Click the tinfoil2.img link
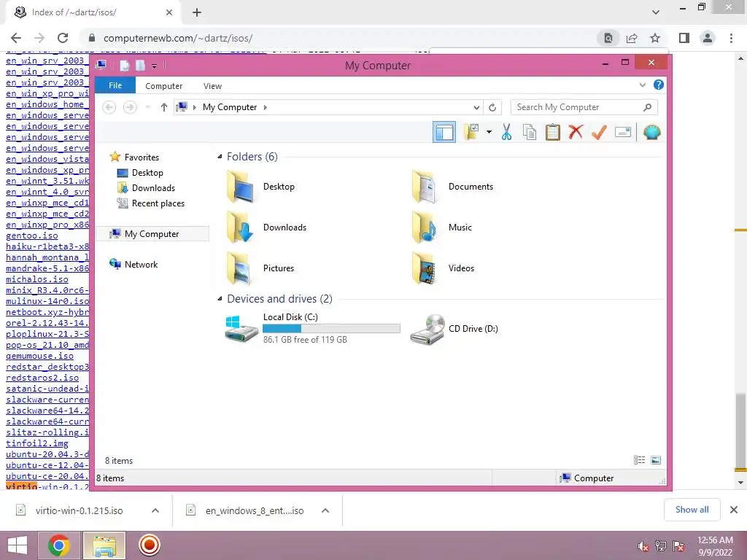 coord(37,443)
